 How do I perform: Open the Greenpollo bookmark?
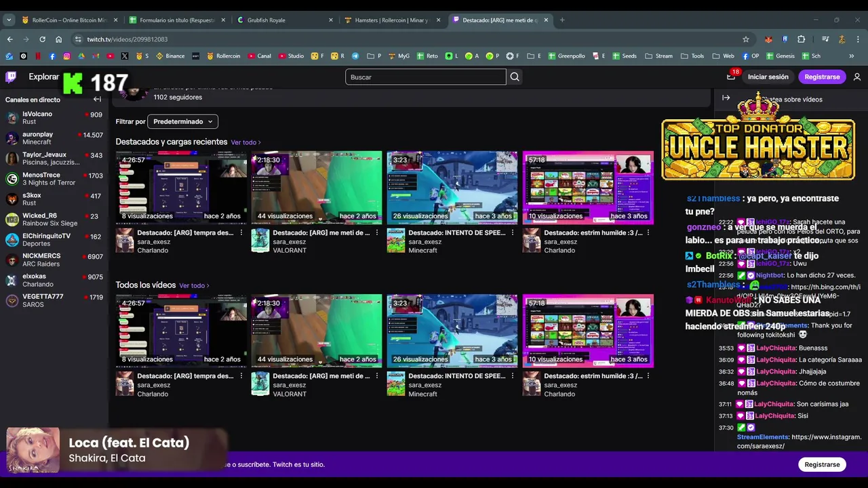pyautogui.click(x=567, y=56)
